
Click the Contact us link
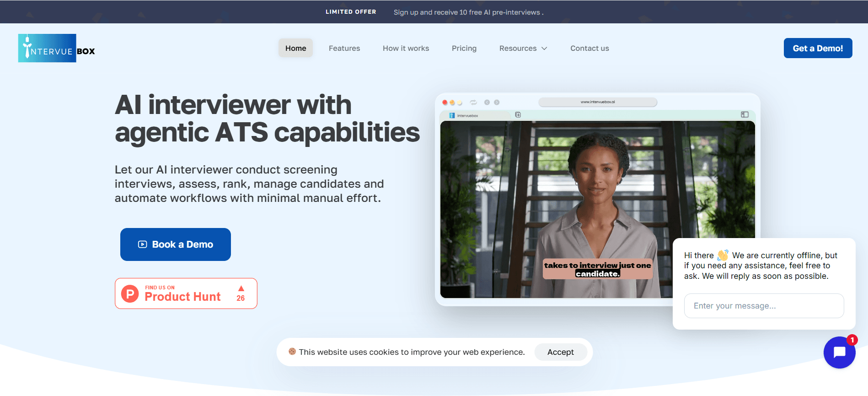pos(589,49)
